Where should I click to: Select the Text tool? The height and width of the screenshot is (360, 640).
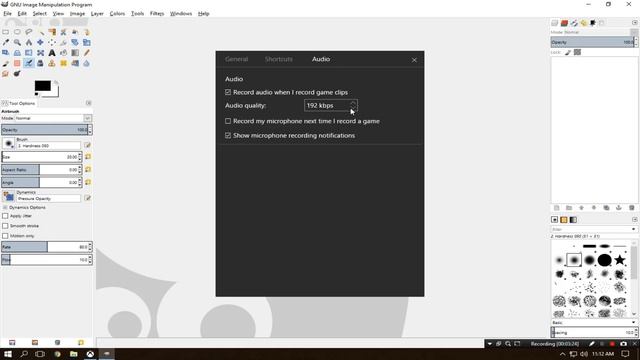click(x=52, y=53)
